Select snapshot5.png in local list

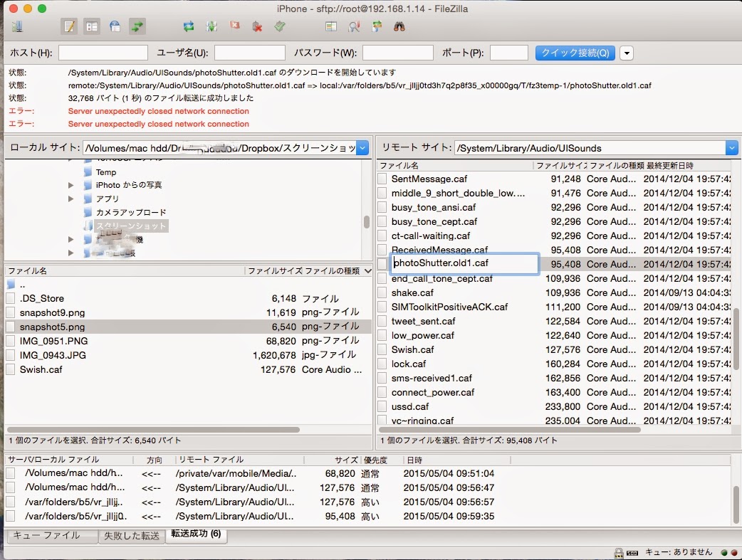click(x=188, y=327)
